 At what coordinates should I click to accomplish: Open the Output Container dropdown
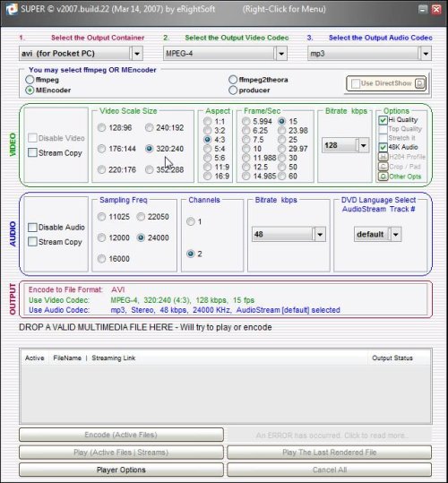coord(137,54)
